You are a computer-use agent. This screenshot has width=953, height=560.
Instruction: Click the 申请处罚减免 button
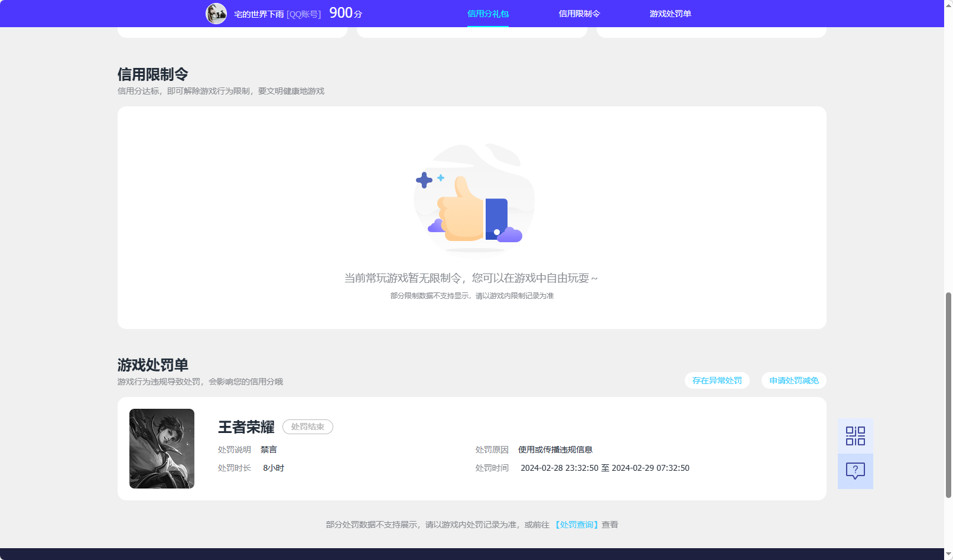793,380
